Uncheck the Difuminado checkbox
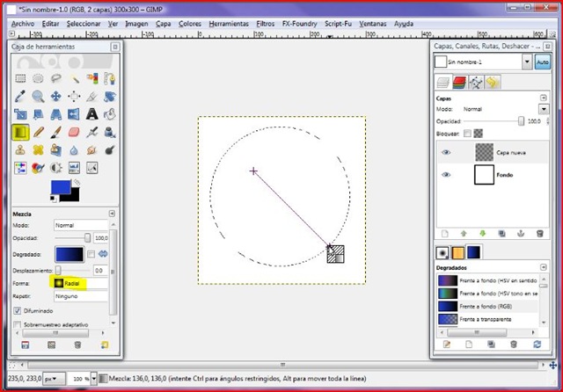This screenshot has width=563, height=392. pos(18,310)
